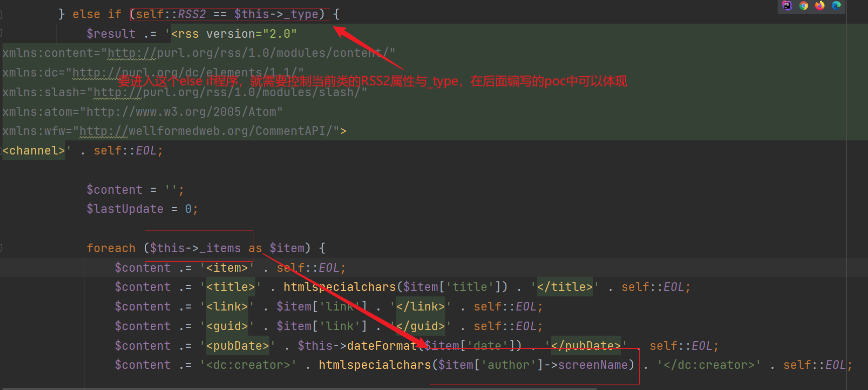The width and height of the screenshot is (868, 390).
Task: Click htmlspecialchars on the dc:creator line
Action: pyautogui.click(x=375, y=365)
